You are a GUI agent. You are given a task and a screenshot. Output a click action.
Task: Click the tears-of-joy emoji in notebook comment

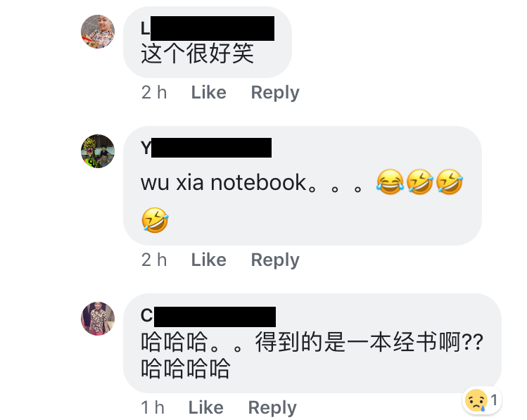pyautogui.click(x=390, y=182)
